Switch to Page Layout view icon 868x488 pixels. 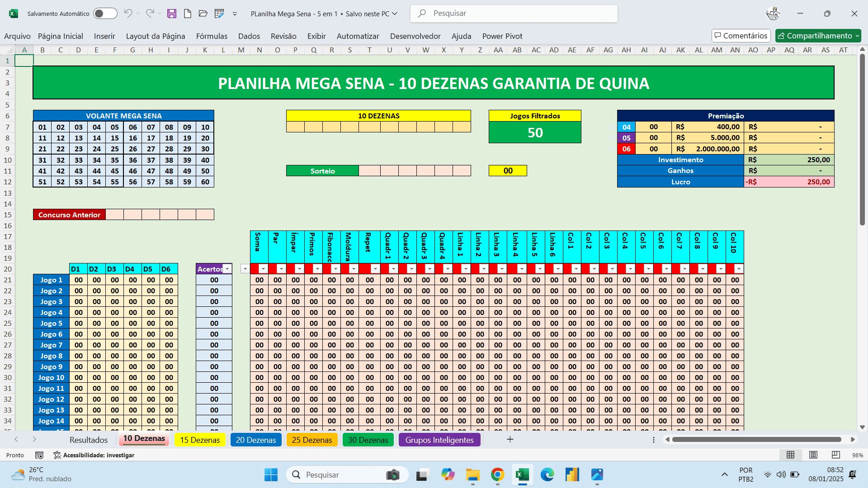point(813,455)
